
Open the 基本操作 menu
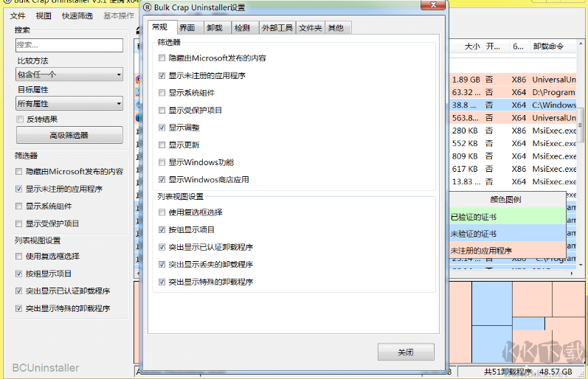[119, 15]
